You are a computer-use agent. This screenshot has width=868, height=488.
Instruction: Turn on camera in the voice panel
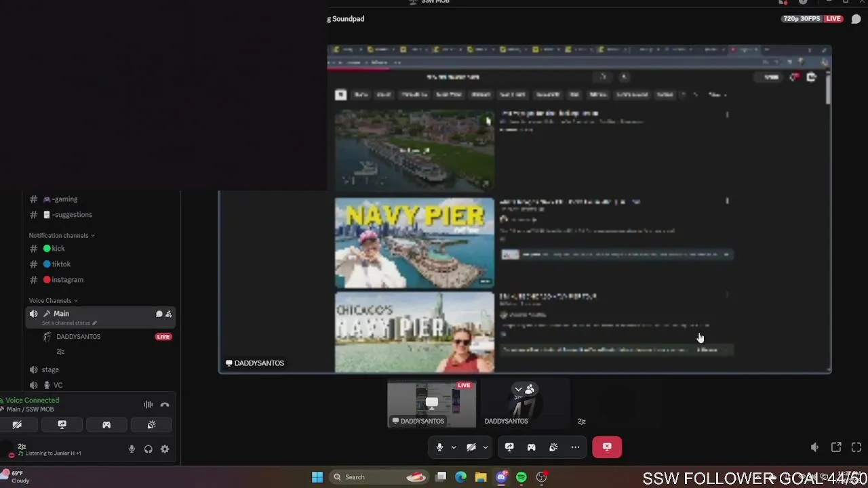coord(18,425)
